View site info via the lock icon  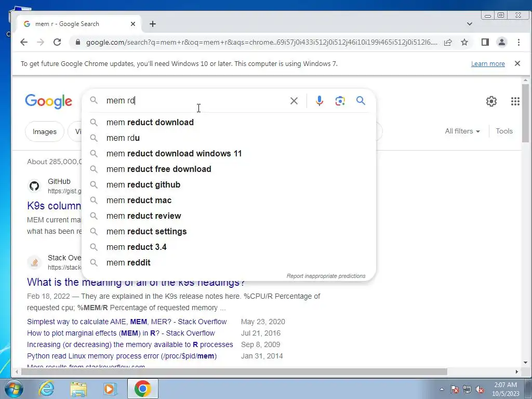pyautogui.click(x=78, y=42)
